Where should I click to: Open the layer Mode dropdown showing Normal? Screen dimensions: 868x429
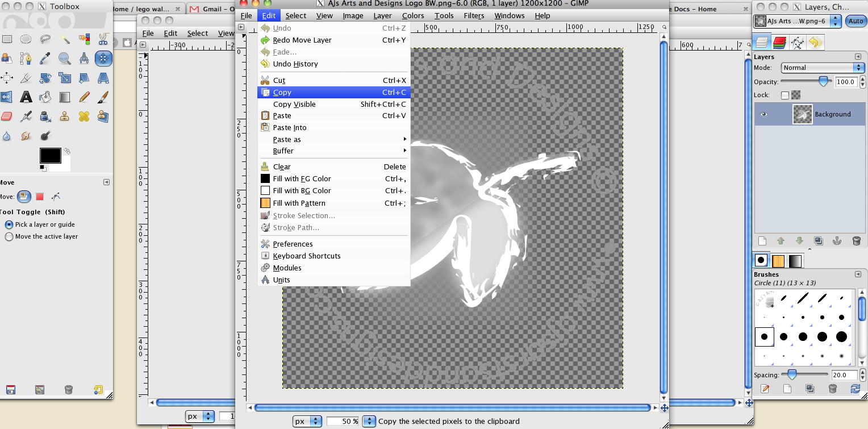coord(821,68)
